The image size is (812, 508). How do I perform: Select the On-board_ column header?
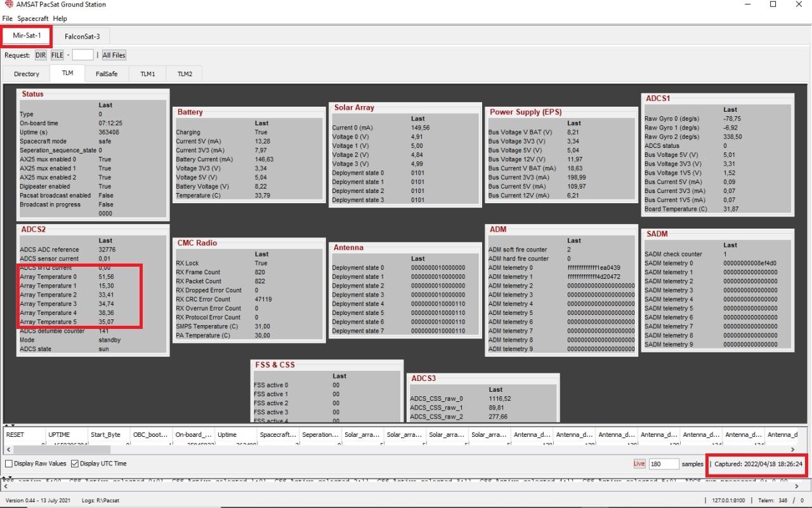tap(193, 435)
